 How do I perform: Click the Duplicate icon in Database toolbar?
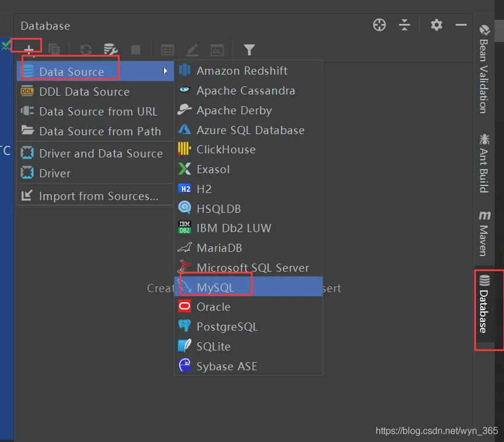pyautogui.click(x=54, y=50)
